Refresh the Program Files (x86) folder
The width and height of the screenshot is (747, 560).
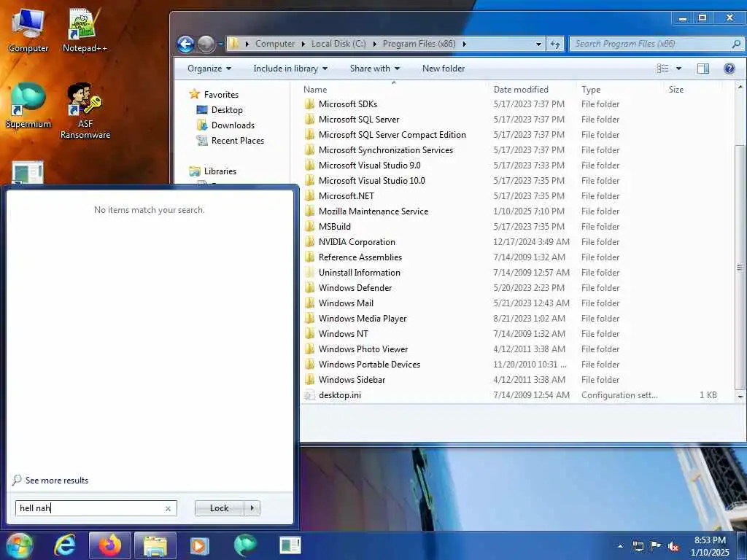(x=555, y=44)
